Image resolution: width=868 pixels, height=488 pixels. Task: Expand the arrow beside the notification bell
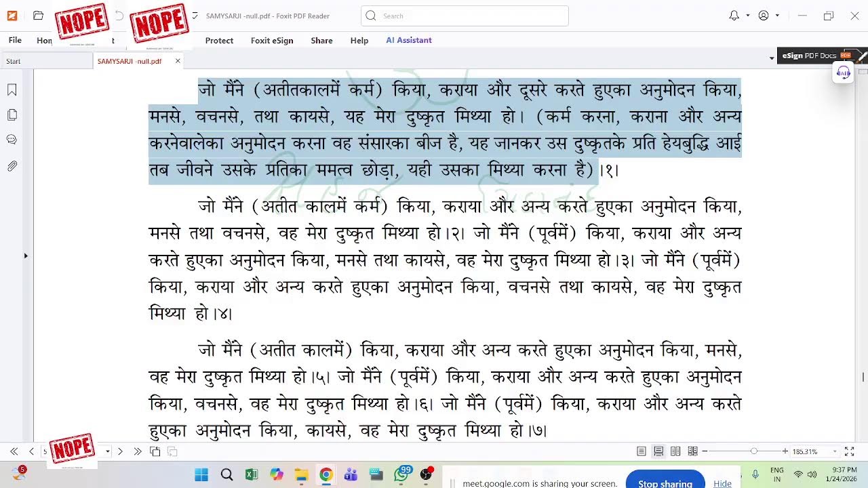[x=748, y=16]
